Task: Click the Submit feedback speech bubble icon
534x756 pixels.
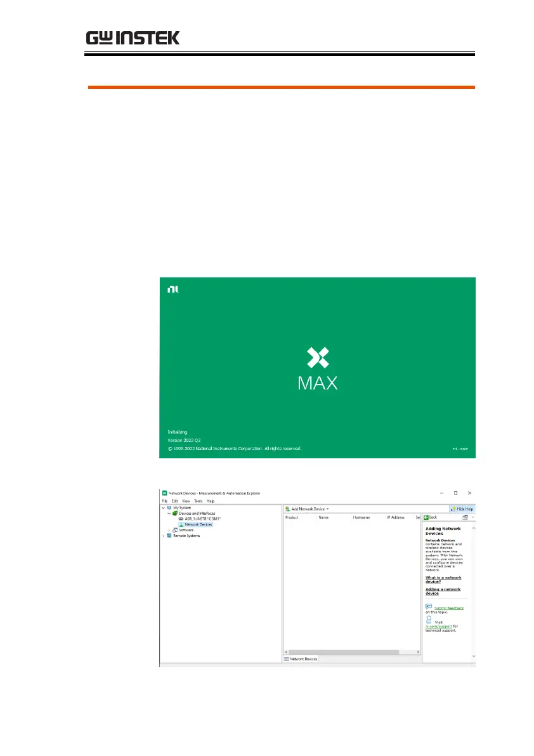Action: point(429,606)
